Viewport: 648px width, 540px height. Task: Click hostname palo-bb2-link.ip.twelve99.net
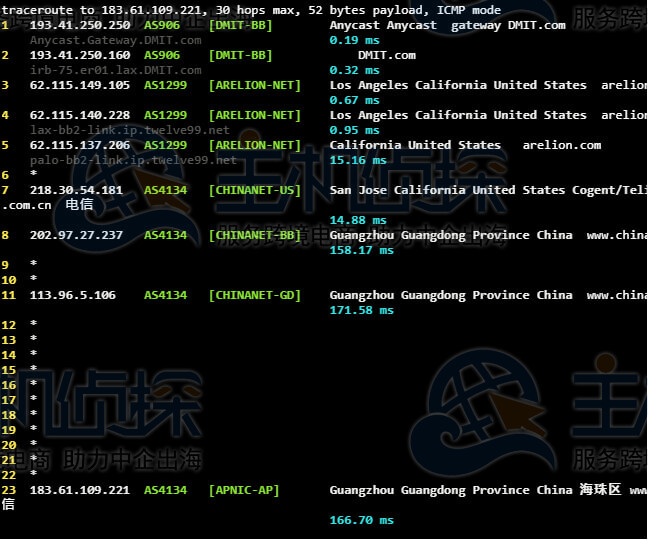(x=133, y=160)
